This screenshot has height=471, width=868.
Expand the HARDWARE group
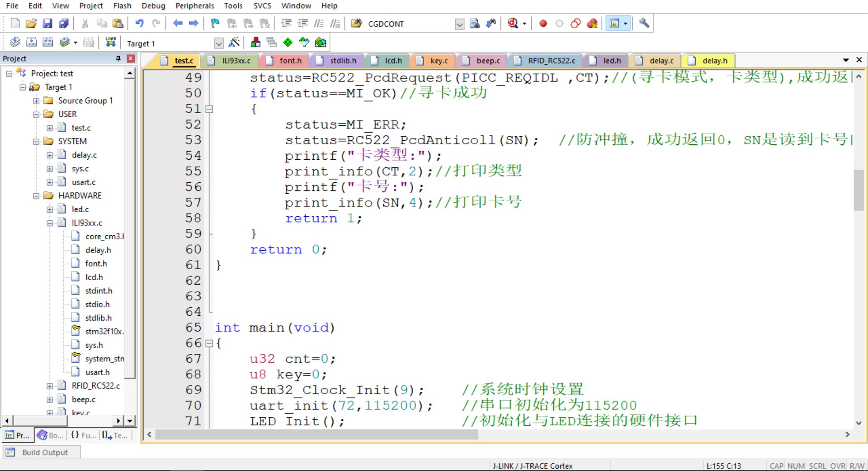[x=37, y=195]
